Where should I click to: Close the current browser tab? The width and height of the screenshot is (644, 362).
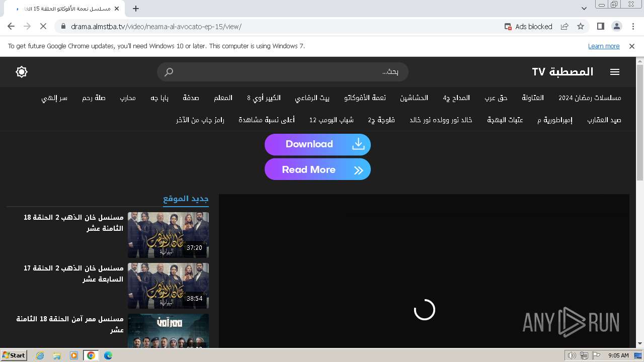(x=117, y=9)
